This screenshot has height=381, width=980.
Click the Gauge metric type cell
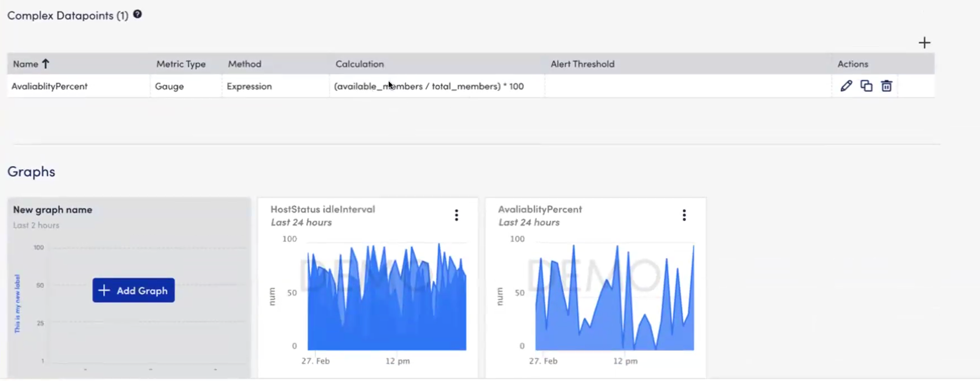[186, 86]
